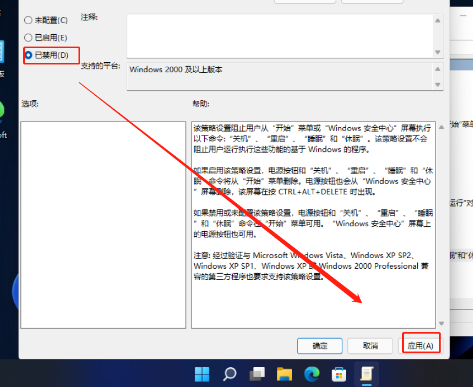Open Task View on the taskbar
This screenshot has height=387, width=473.
click(x=257, y=374)
